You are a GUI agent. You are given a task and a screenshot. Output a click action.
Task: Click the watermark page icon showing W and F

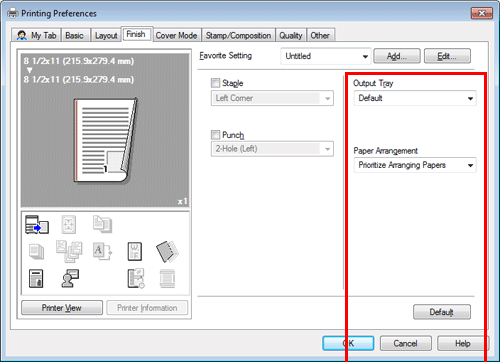point(135,251)
